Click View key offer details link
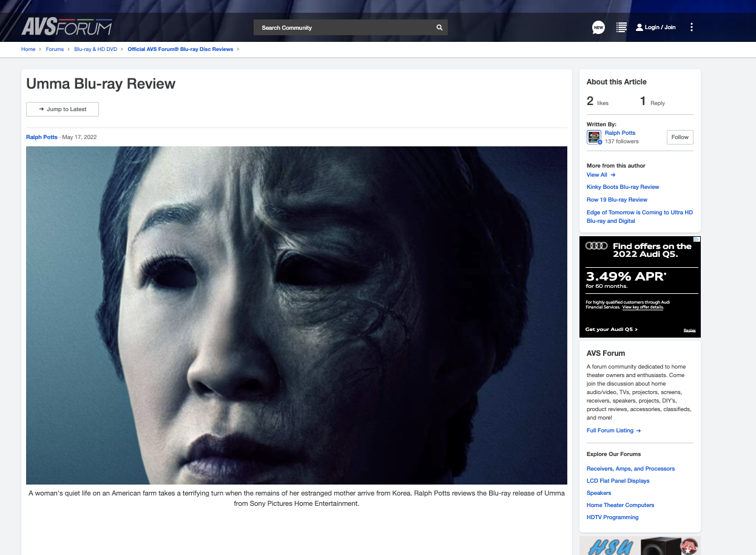The height and width of the screenshot is (555, 756). point(643,307)
